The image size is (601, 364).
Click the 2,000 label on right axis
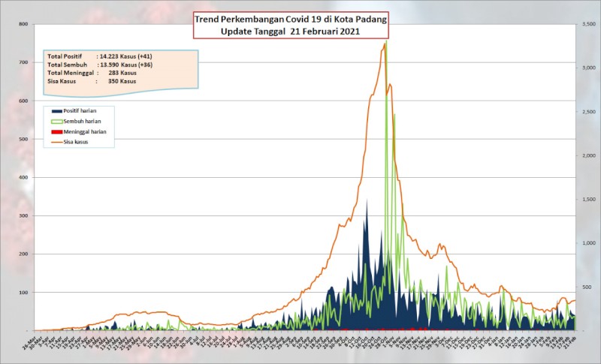588,155
